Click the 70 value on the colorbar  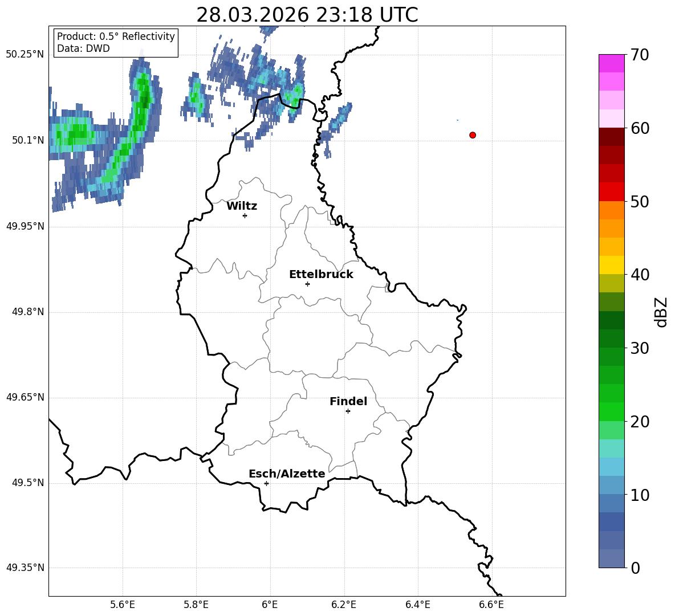pyautogui.click(x=640, y=55)
